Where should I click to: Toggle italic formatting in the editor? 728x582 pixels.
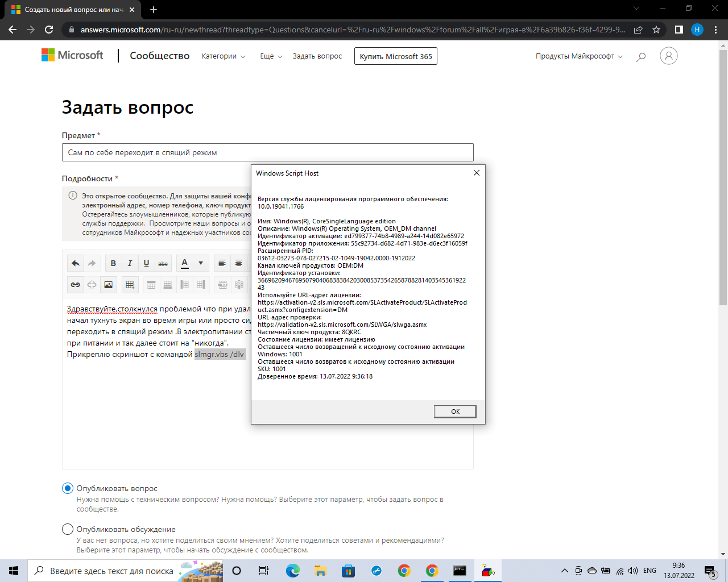pos(130,263)
